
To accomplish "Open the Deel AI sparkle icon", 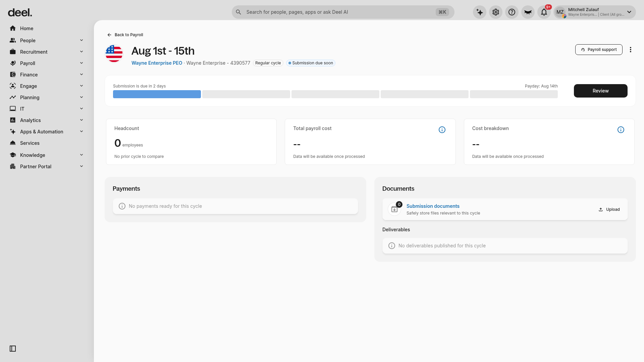I will pyautogui.click(x=480, y=12).
